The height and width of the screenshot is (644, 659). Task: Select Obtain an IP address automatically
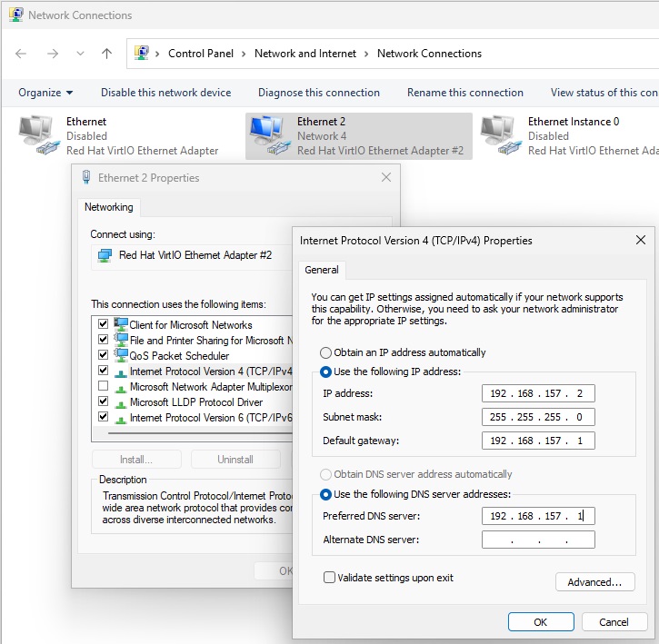tap(403, 352)
